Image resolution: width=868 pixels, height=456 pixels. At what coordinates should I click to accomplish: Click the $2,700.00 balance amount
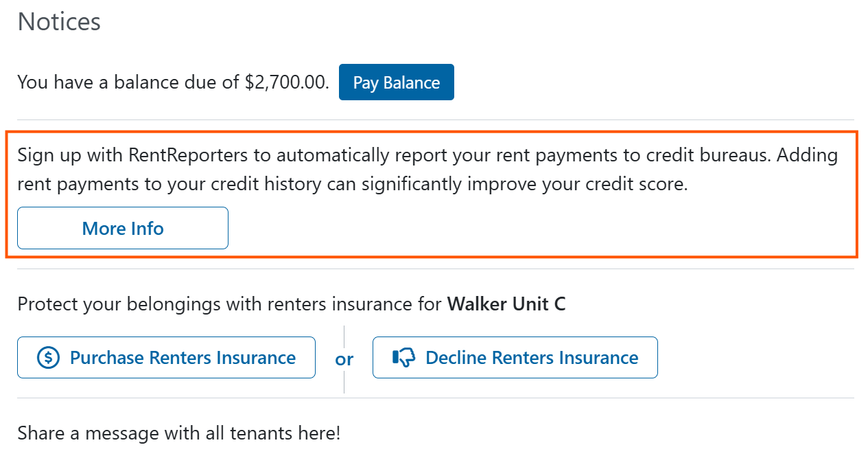[286, 82]
